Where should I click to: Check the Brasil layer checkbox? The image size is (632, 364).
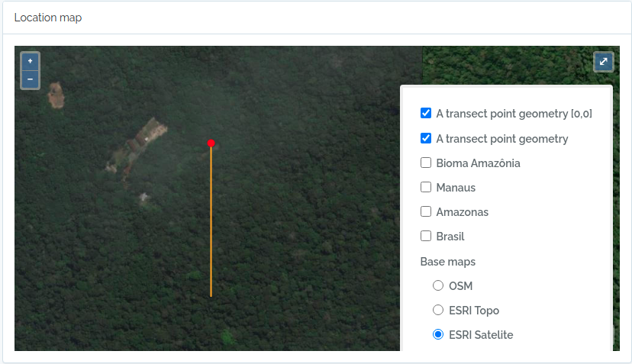(426, 236)
